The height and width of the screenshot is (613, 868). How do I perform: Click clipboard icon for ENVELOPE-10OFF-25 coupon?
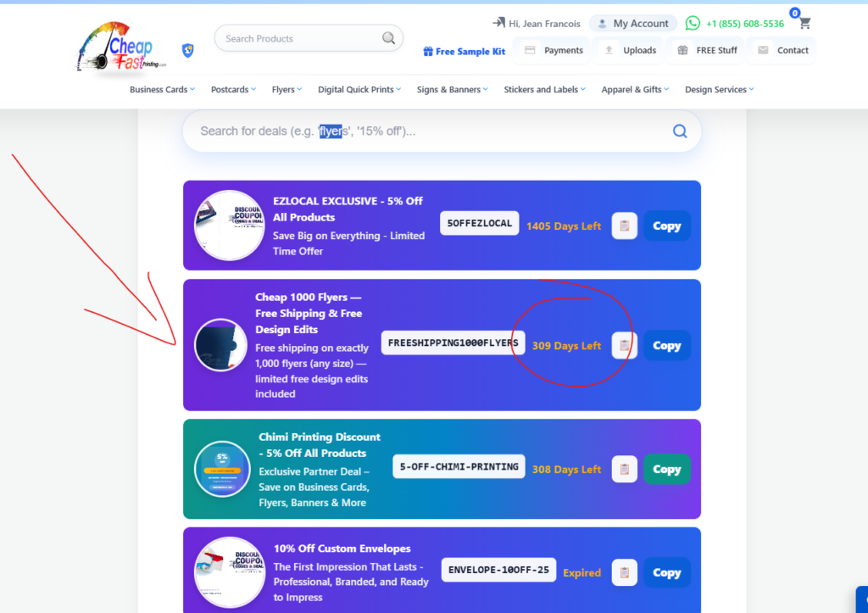pos(625,572)
